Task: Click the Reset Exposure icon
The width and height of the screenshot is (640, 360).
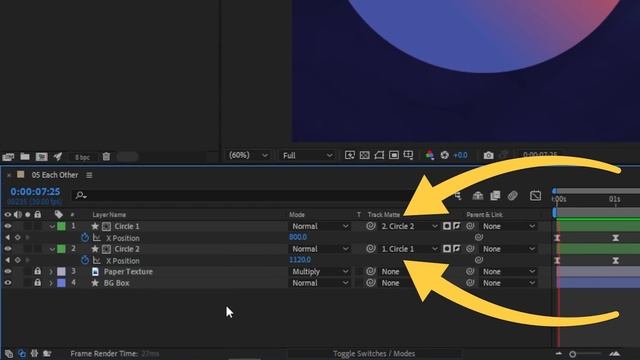Action: [444, 155]
